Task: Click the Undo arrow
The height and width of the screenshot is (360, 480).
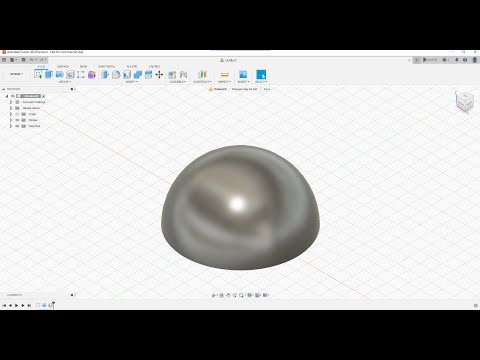Action: pyautogui.click(x=32, y=60)
